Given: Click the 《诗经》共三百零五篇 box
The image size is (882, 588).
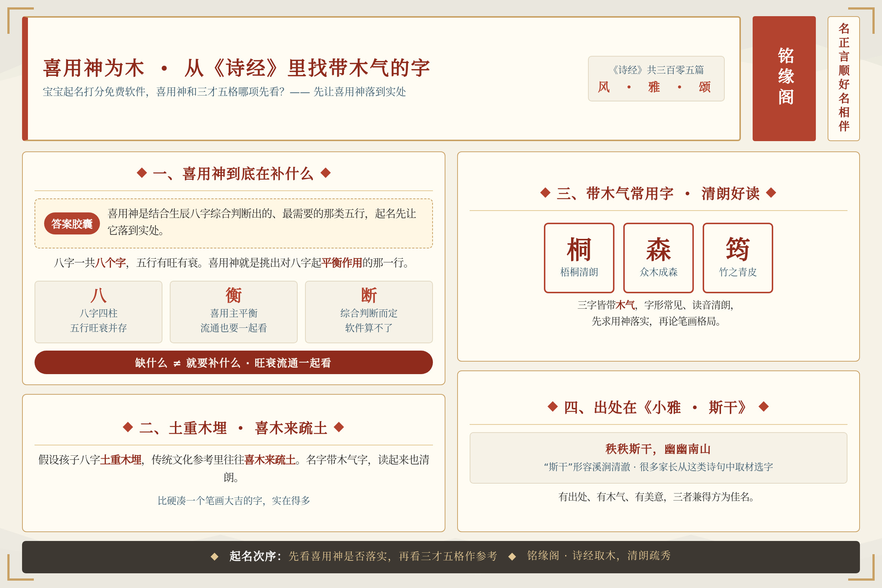Looking at the screenshot, I should tap(656, 78).
